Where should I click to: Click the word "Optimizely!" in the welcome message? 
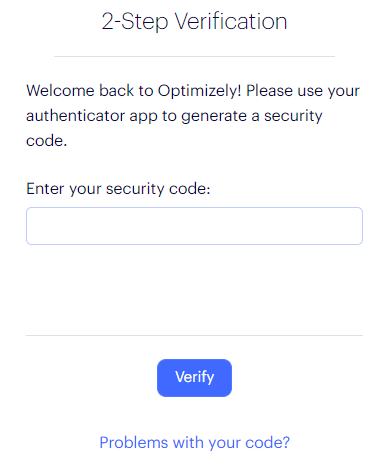(x=199, y=91)
